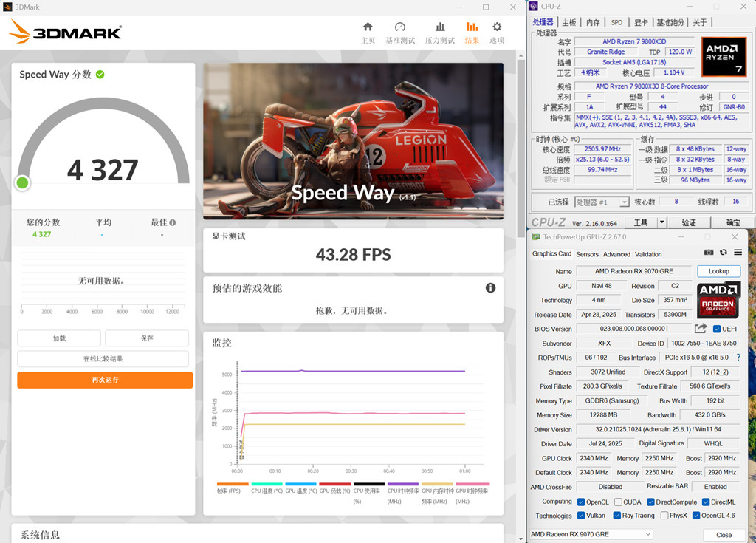
Task: Open the 3DMark home icon
Action: coord(368,27)
